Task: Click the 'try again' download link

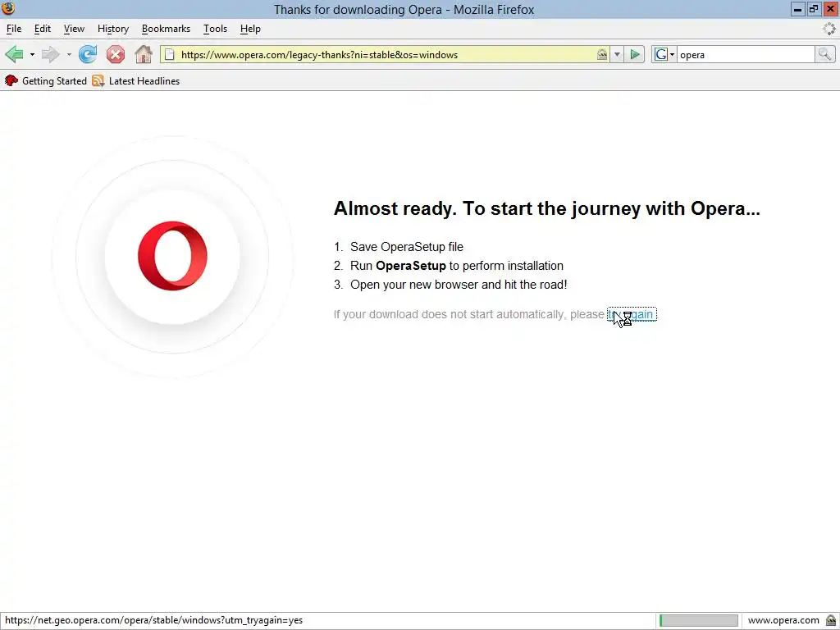Action: [632, 314]
